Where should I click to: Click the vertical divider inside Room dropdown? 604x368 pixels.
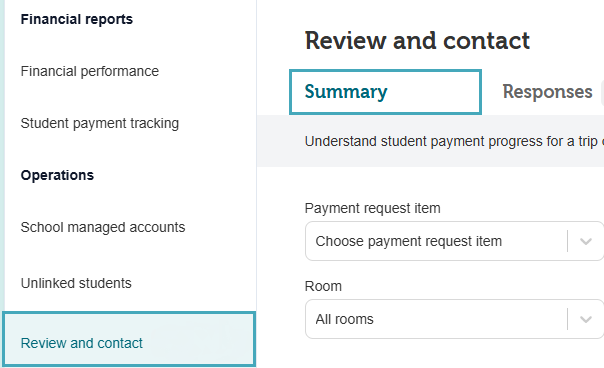pyautogui.click(x=567, y=319)
